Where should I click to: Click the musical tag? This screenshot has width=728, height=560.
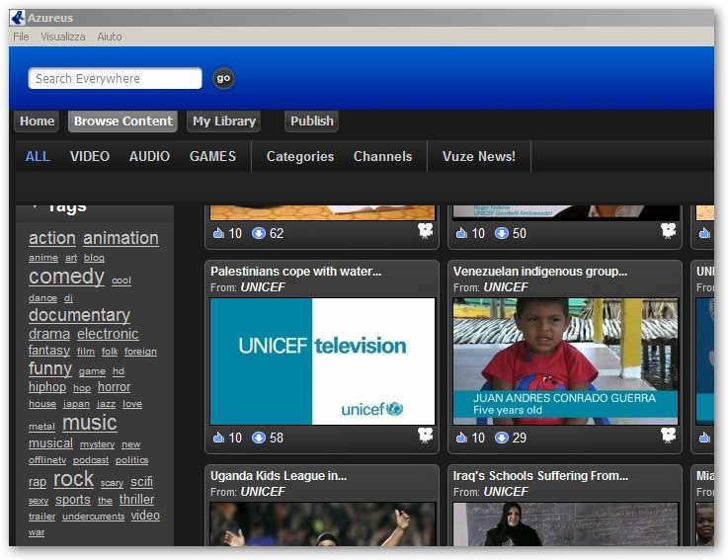click(50, 443)
